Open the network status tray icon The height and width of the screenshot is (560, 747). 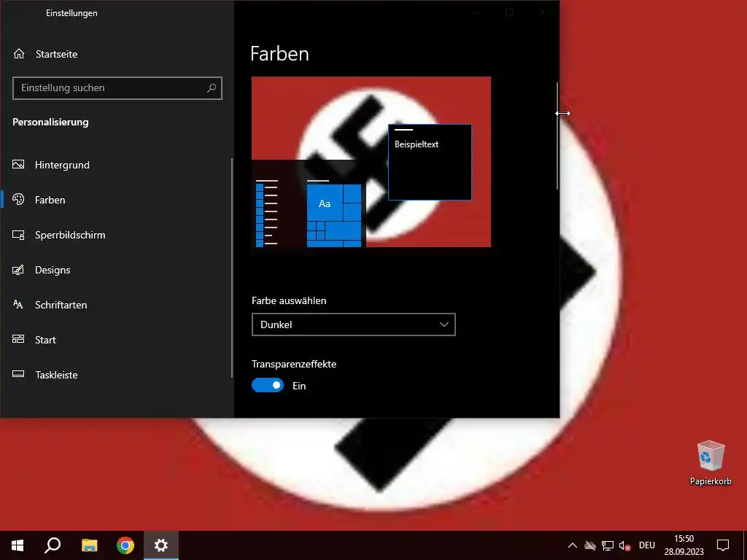pyautogui.click(x=608, y=545)
